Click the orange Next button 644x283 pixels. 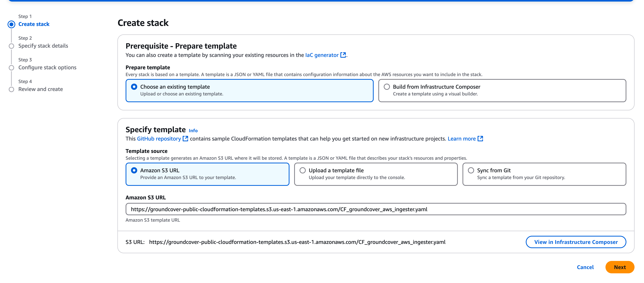click(619, 267)
